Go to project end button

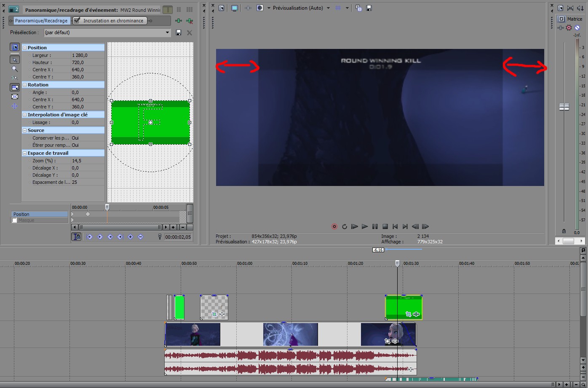tap(405, 226)
